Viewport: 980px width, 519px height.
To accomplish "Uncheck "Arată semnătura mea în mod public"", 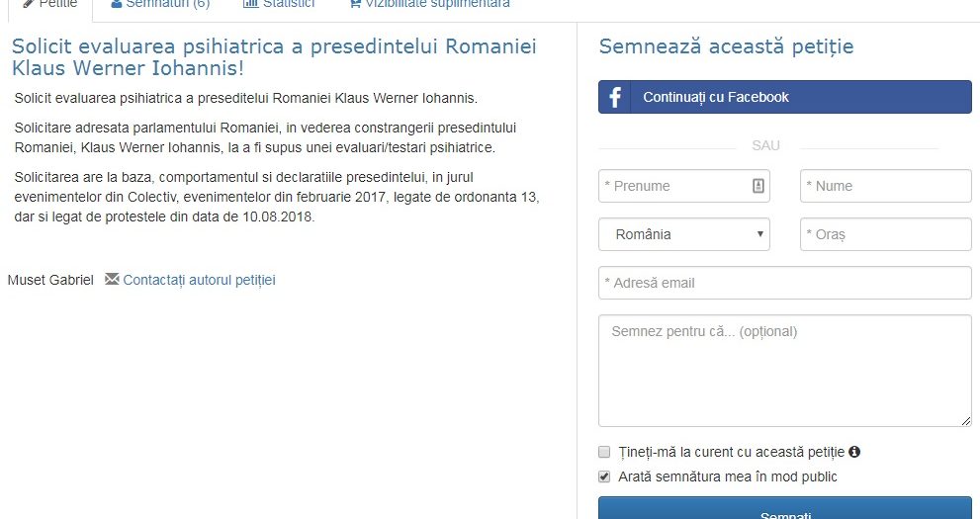I will 604,476.
